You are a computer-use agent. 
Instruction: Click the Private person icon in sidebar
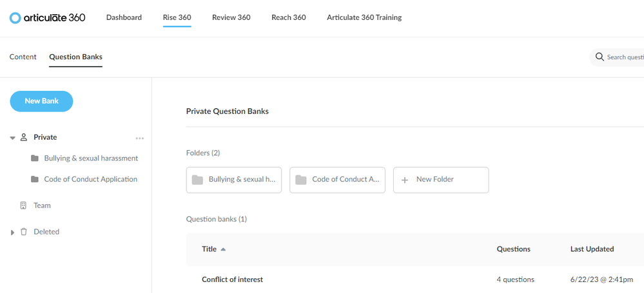coord(24,137)
